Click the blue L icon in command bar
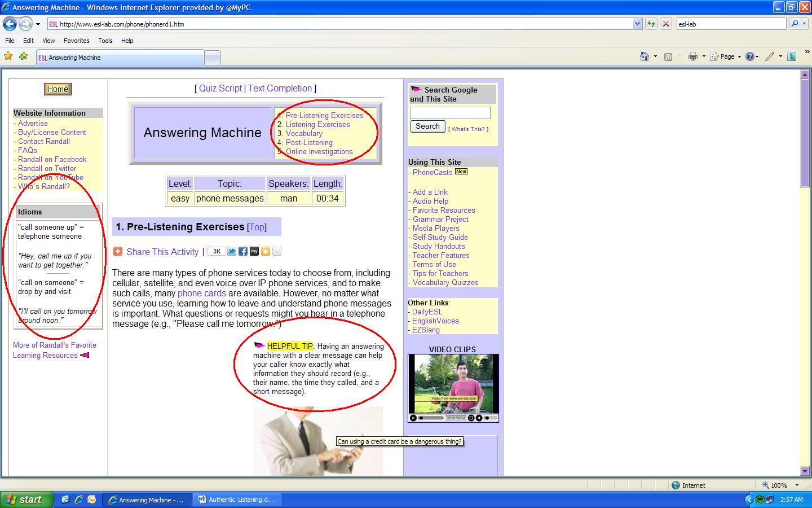 (792, 56)
